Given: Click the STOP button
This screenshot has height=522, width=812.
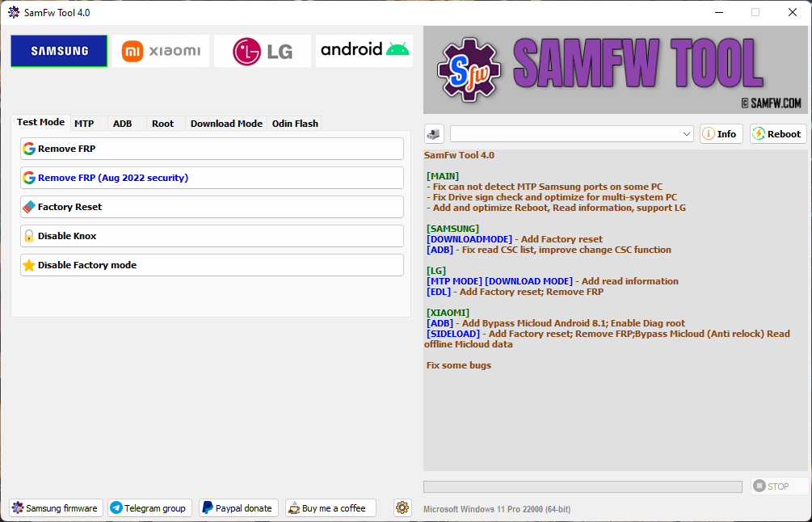Looking at the screenshot, I should [x=780, y=486].
